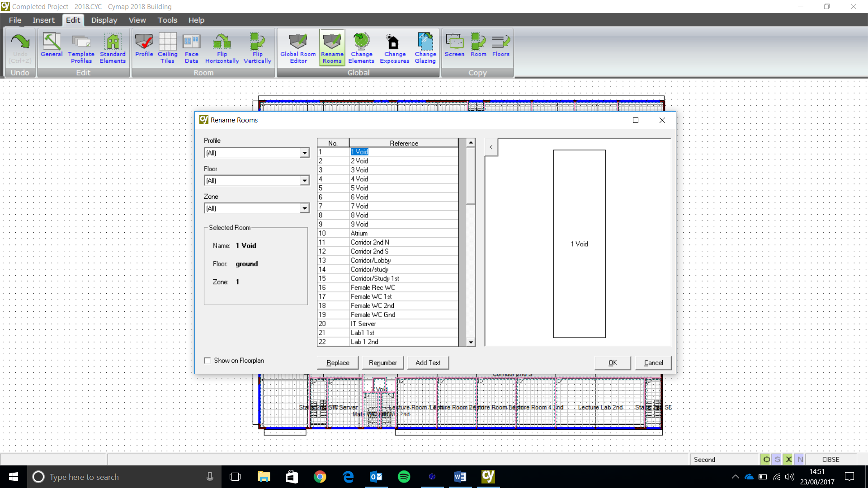
Task: Click the Add Text button
Action: click(x=428, y=363)
